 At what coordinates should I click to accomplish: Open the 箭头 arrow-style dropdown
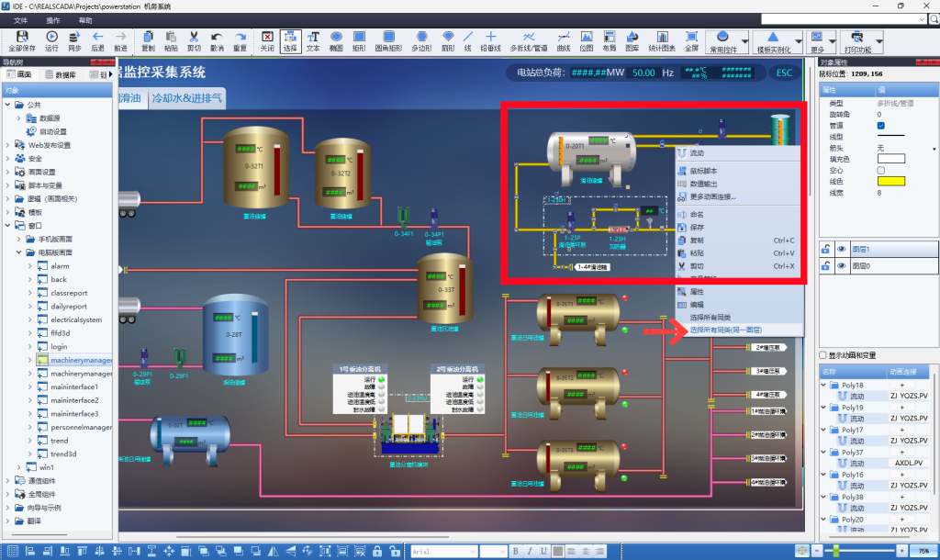934,148
